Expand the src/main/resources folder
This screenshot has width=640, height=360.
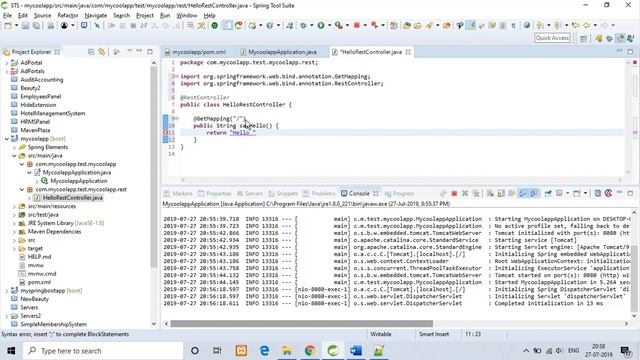tap(14, 207)
